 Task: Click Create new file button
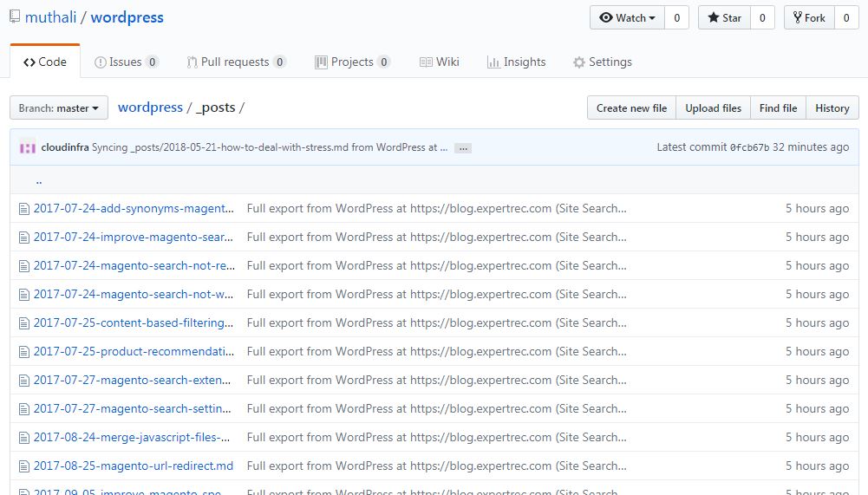(631, 108)
